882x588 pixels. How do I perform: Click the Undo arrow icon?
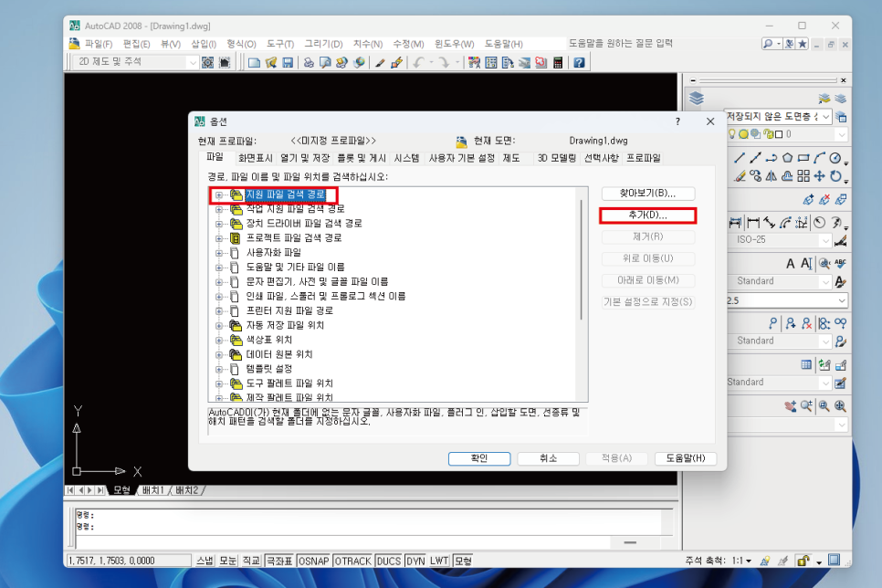[418, 62]
